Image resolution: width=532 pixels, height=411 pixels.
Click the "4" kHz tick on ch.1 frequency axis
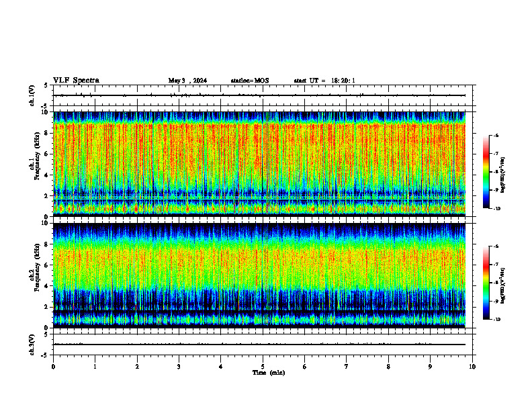pos(47,175)
